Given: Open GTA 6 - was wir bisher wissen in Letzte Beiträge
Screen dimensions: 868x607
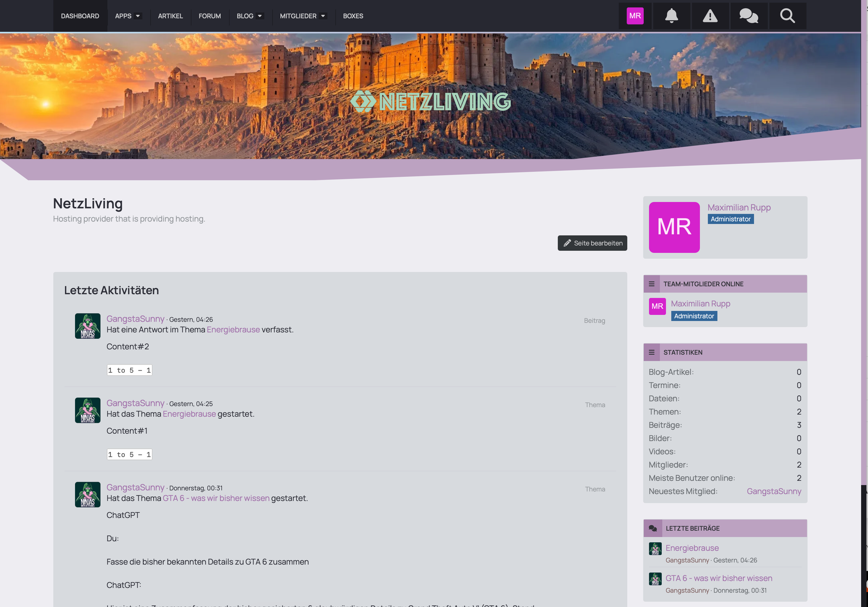Looking at the screenshot, I should [x=719, y=578].
